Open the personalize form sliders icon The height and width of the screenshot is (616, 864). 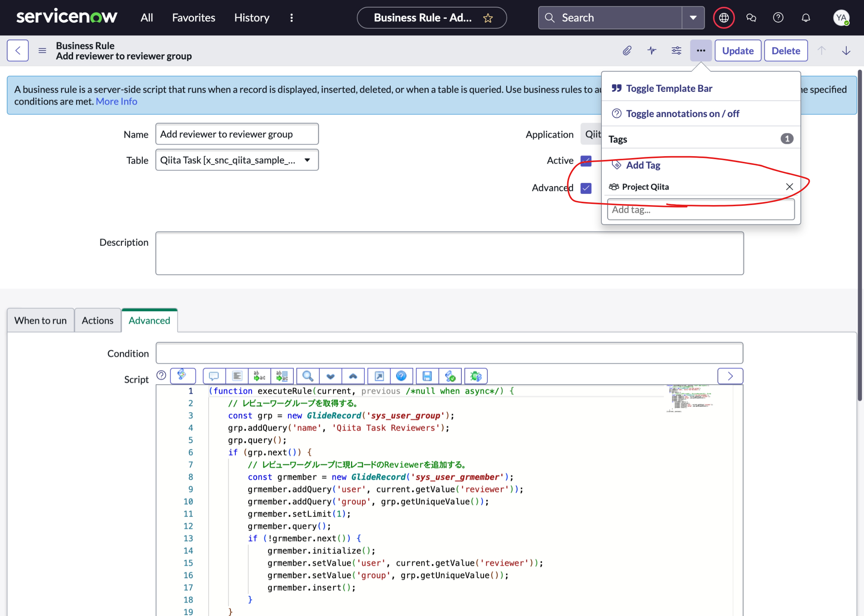click(x=676, y=50)
